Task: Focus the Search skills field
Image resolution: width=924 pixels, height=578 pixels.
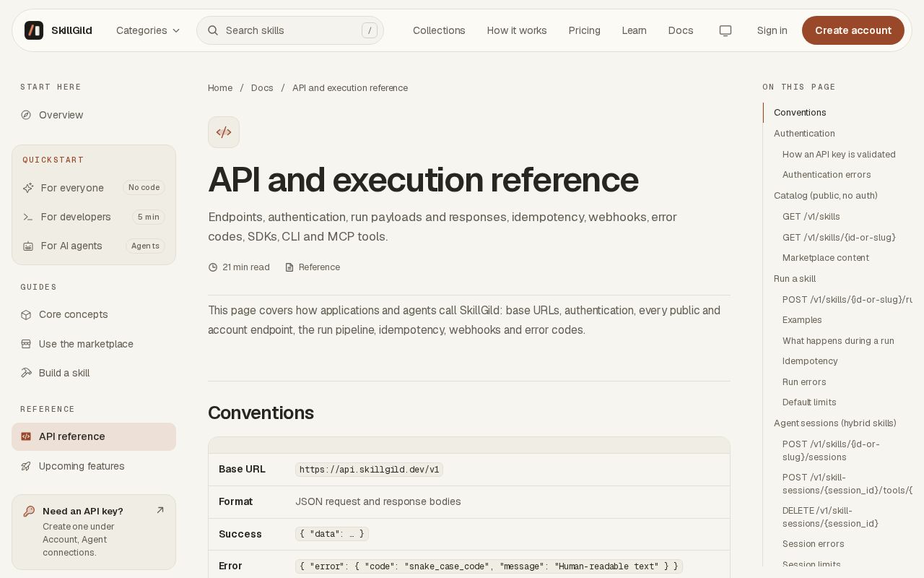Action: (x=290, y=30)
